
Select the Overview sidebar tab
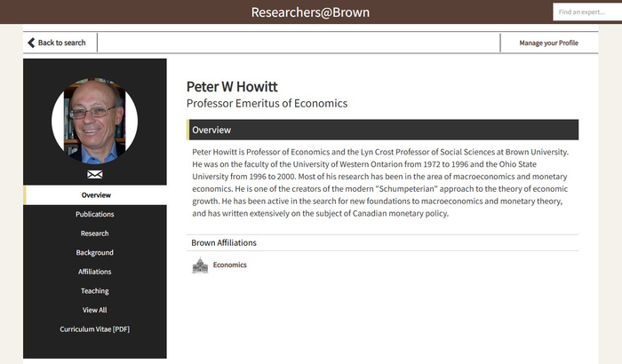[95, 195]
